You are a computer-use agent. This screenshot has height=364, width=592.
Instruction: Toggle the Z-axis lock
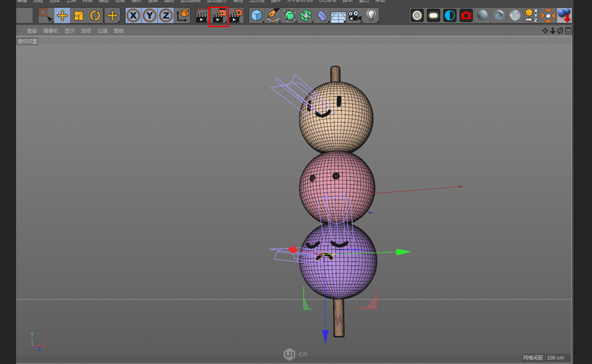(165, 15)
